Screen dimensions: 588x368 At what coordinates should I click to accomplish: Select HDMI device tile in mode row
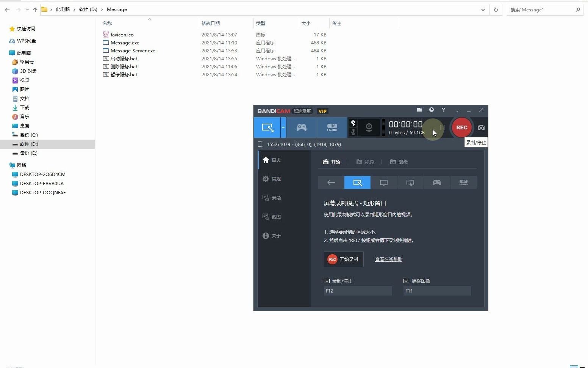[x=463, y=182]
